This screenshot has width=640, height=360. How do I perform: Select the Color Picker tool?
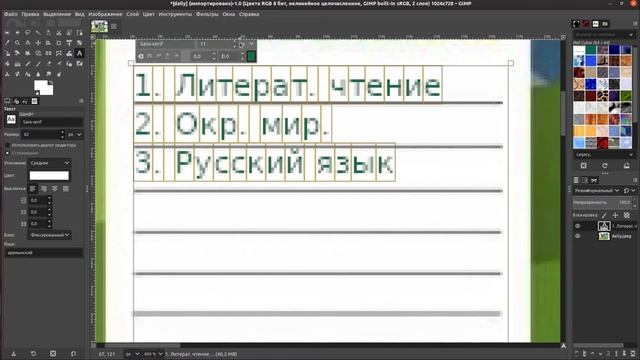[x=7, y=42]
